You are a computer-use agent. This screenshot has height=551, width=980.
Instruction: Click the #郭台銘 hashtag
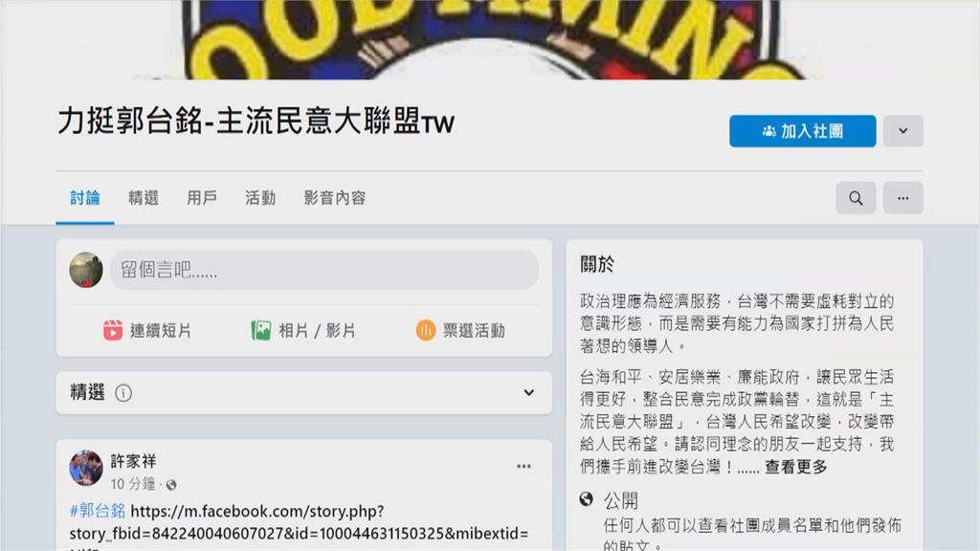(98, 511)
